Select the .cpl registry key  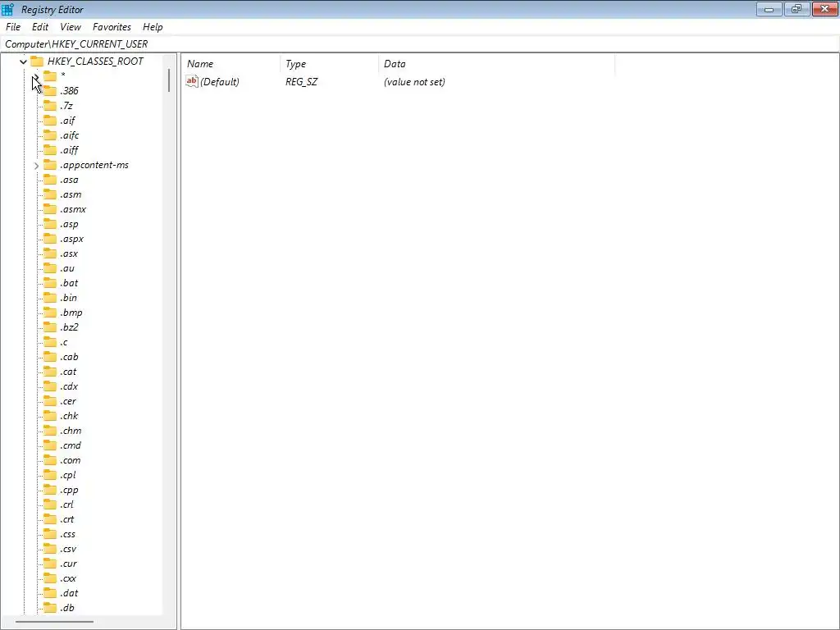[x=67, y=475]
